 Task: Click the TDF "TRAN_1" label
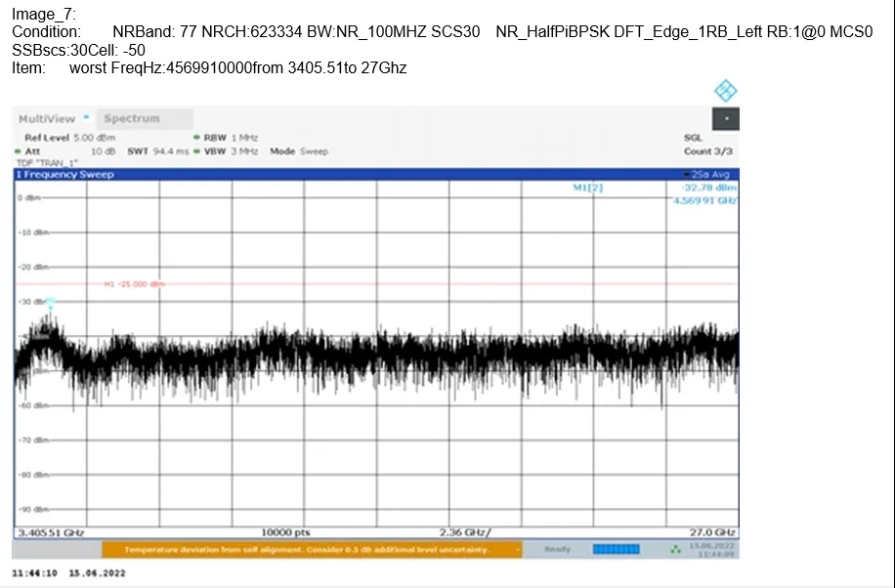47,163
